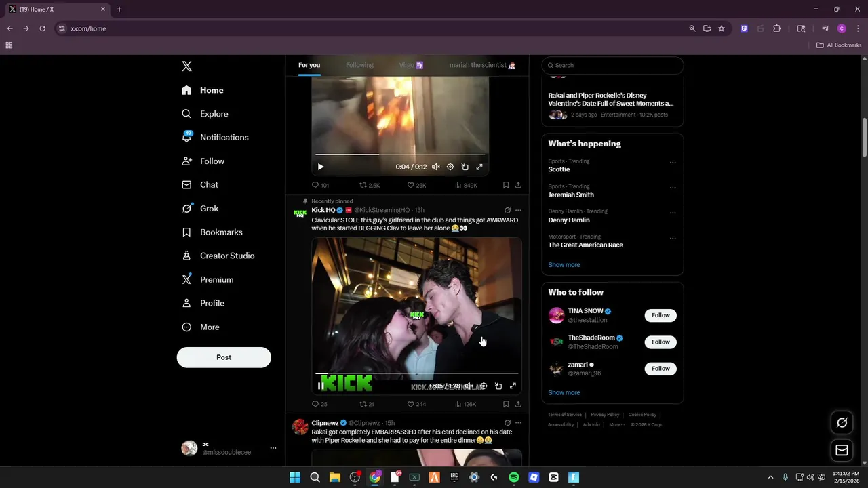Image resolution: width=868 pixels, height=488 pixels.
Task: Open account menu dots next to @missdoublecee
Action: [273, 448]
